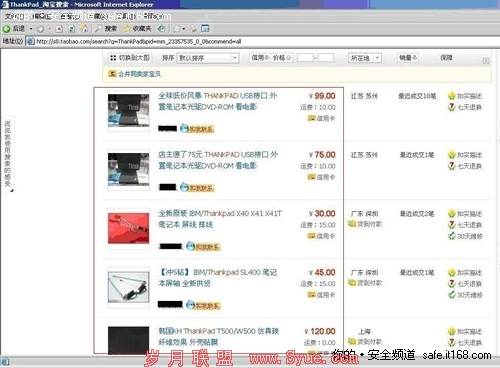Go back with the 后退 button
Viewport: 500px width, 368px height.
point(14,29)
